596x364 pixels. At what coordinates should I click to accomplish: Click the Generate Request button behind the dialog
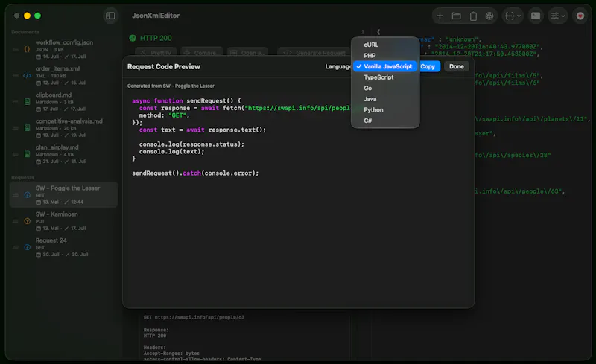coord(314,52)
